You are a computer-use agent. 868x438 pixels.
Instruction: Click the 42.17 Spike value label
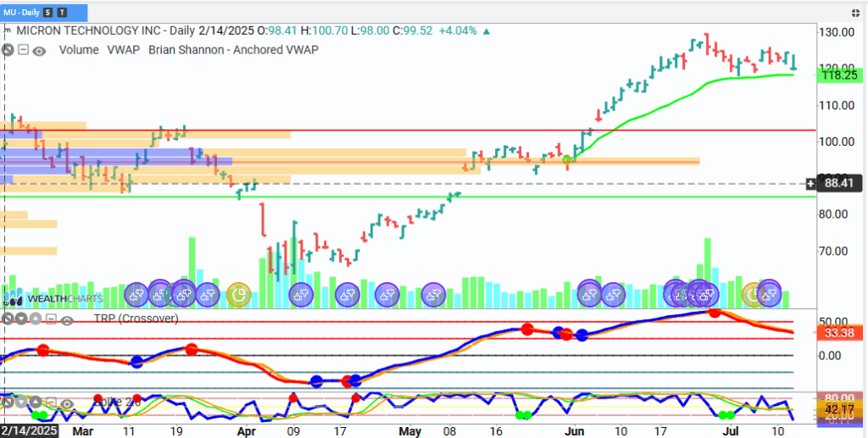pyautogui.click(x=840, y=410)
